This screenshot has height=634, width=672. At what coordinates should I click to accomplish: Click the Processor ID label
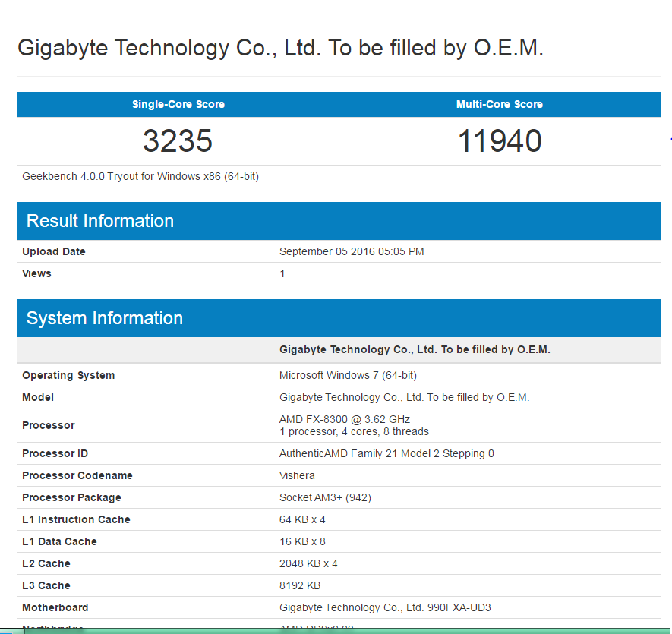point(55,453)
